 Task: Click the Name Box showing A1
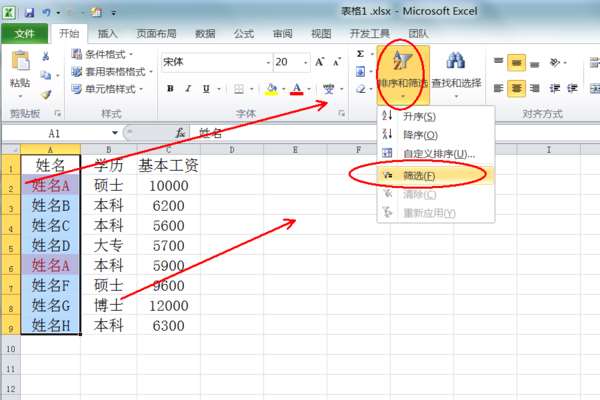tap(56, 133)
